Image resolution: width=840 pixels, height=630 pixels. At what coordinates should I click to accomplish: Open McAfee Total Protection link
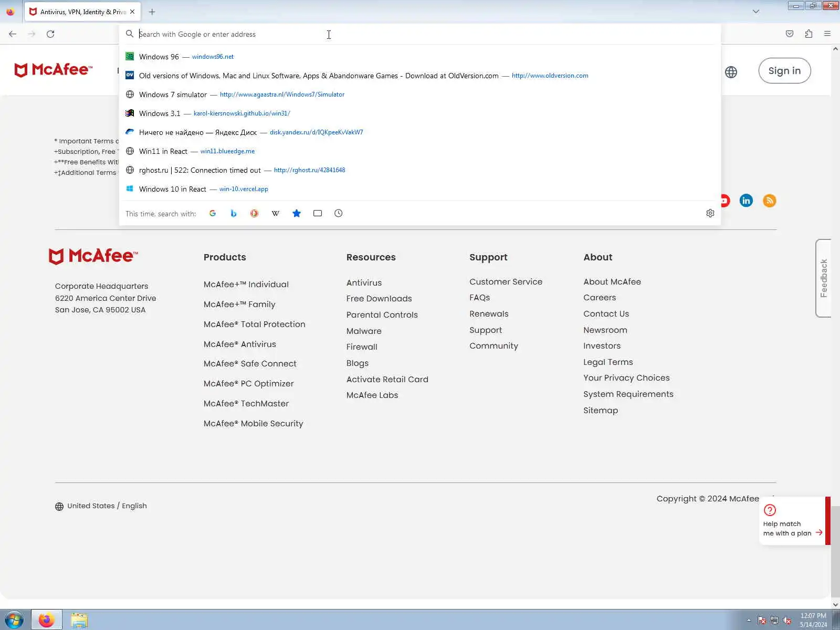pos(255,324)
